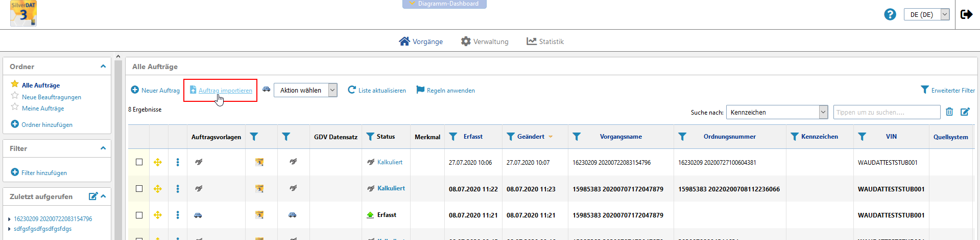Open three-dot menu in first row
The image size is (980, 240).
(178, 162)
